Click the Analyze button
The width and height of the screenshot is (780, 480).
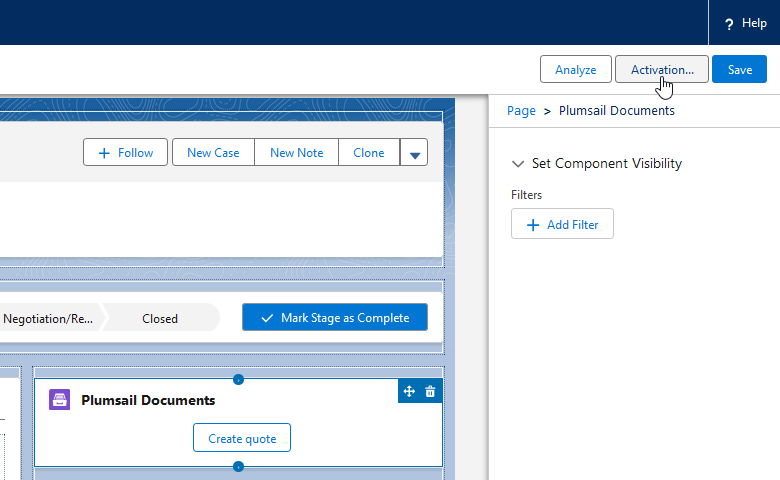(x=576, y=69)
